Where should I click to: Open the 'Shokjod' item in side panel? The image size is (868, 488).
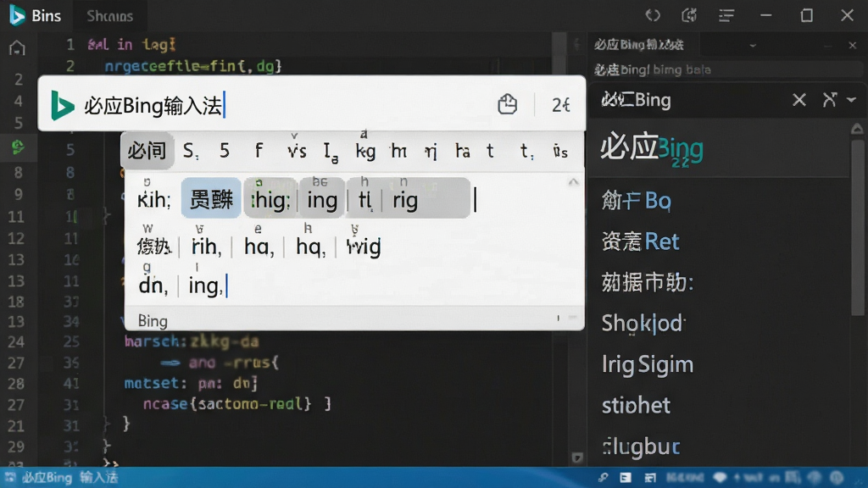point(643,323)
